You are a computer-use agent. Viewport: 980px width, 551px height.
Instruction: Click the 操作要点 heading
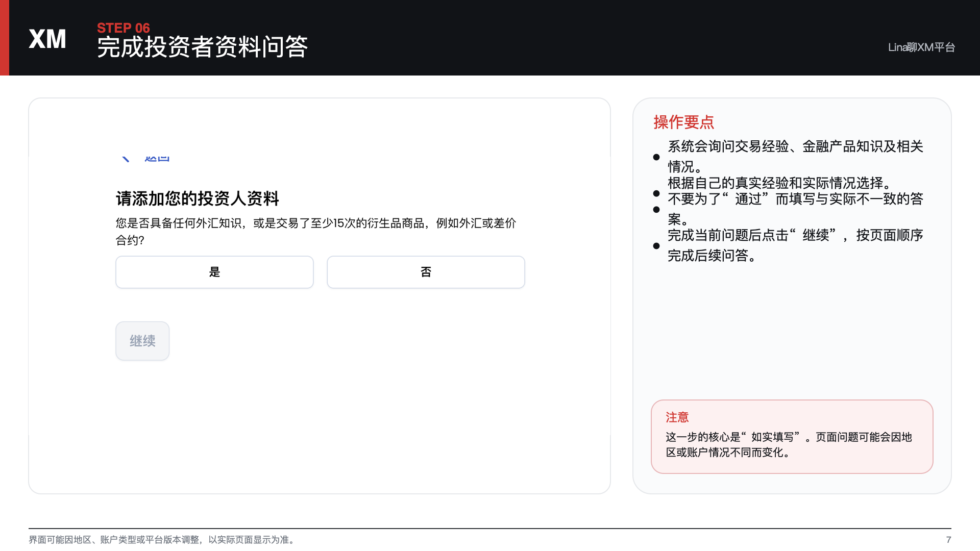pos(684,122)
